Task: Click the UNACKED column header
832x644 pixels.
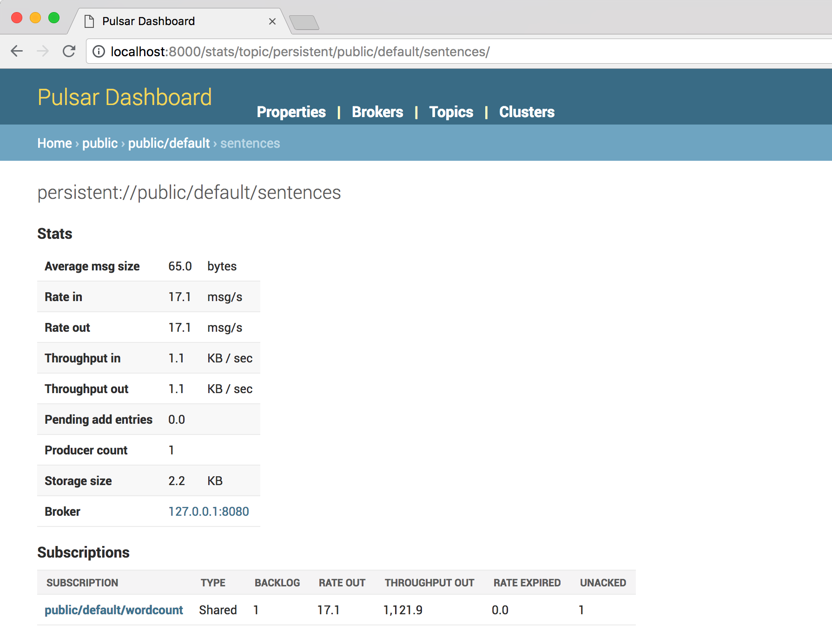Action: point(603,583)
